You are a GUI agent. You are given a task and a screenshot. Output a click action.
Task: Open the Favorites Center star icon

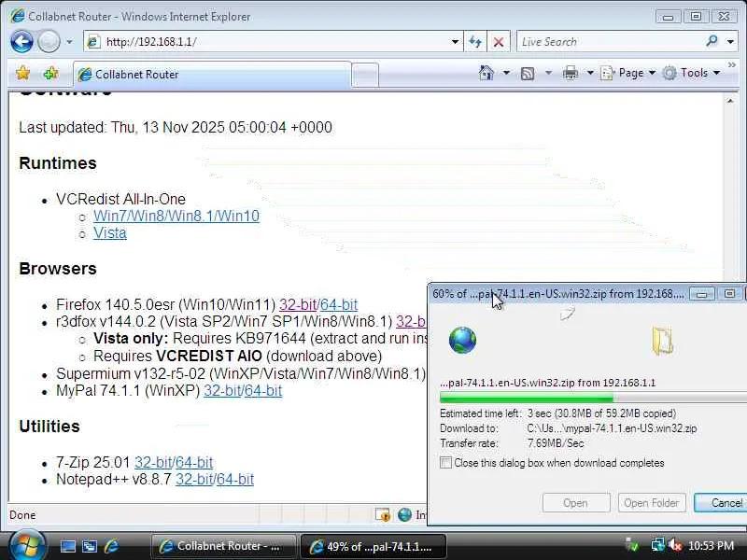click(22, 74)
